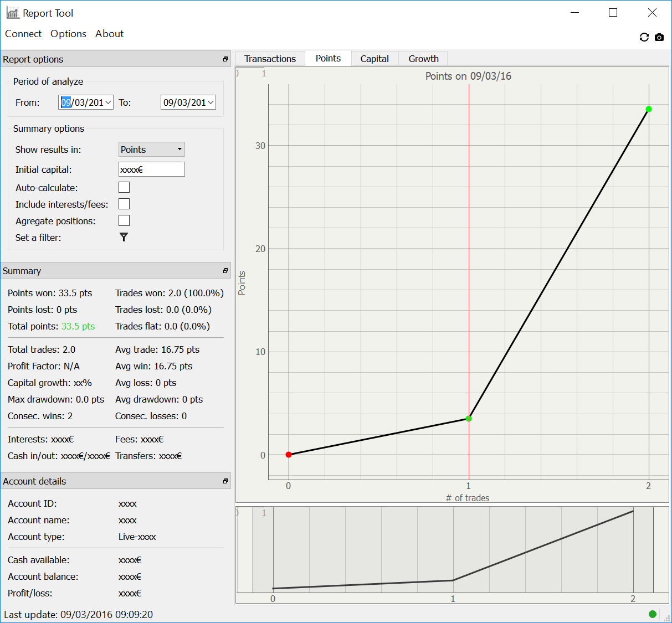Expand the Show results in dropdown

[152, 150]
